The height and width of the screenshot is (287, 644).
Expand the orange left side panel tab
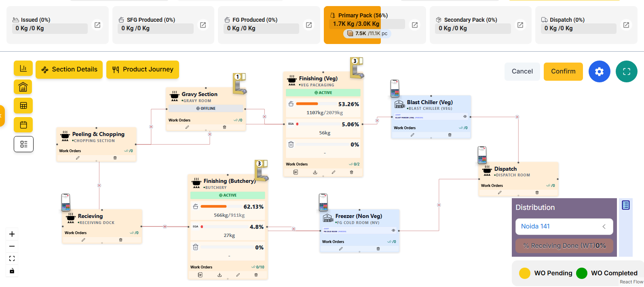(x=2, y=116)
